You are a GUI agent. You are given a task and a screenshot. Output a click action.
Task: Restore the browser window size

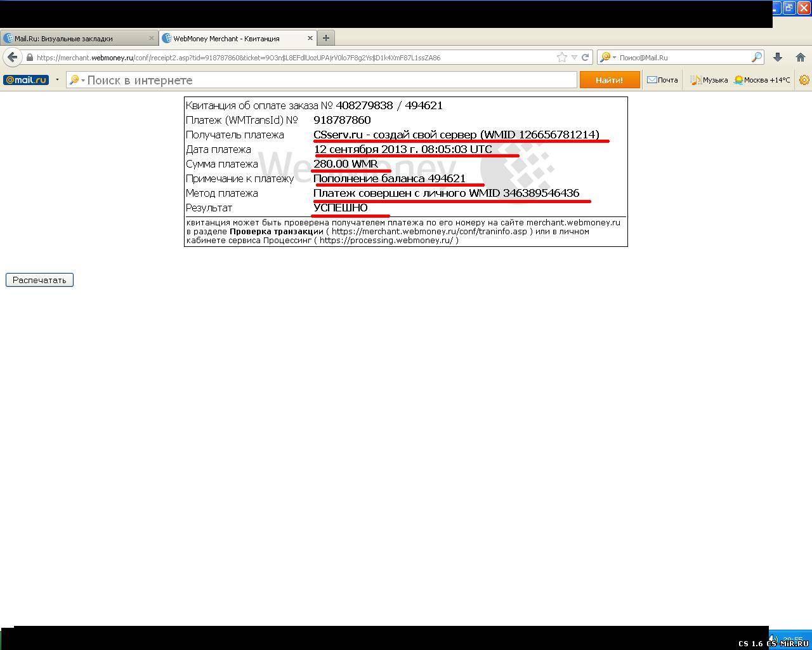pyautogui.click(x=789, y=8)
